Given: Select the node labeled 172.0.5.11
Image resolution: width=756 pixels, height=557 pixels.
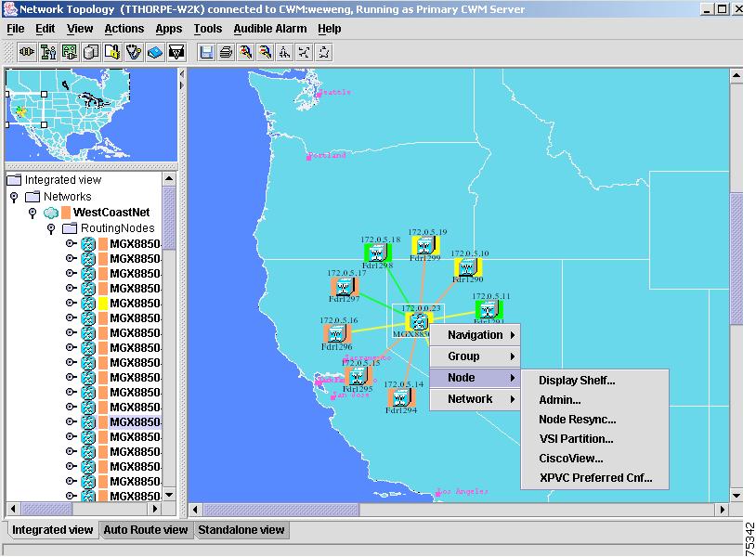Looking at the screenshot, I should click(489, 310).
